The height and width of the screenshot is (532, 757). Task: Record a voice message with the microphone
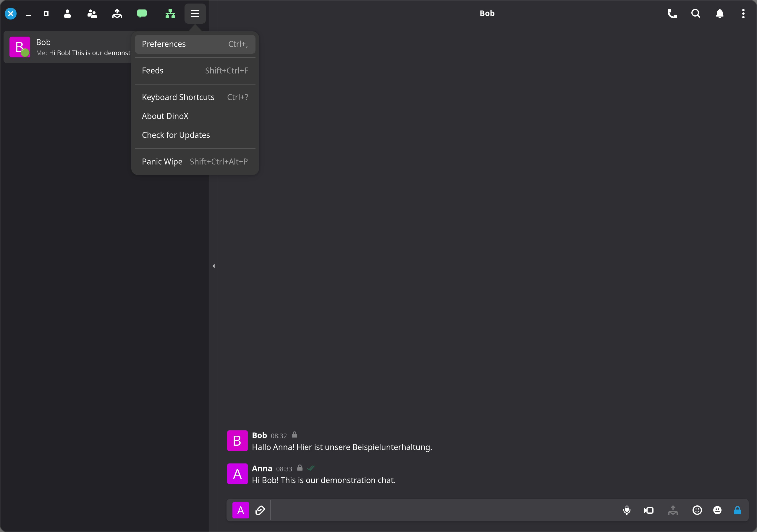(x=627, y=510)
